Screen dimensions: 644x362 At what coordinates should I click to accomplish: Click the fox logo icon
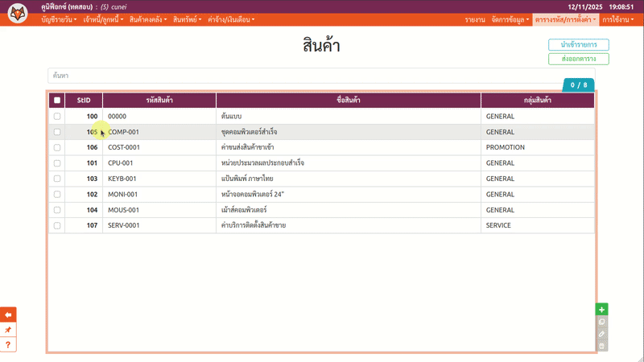point(17,14)
